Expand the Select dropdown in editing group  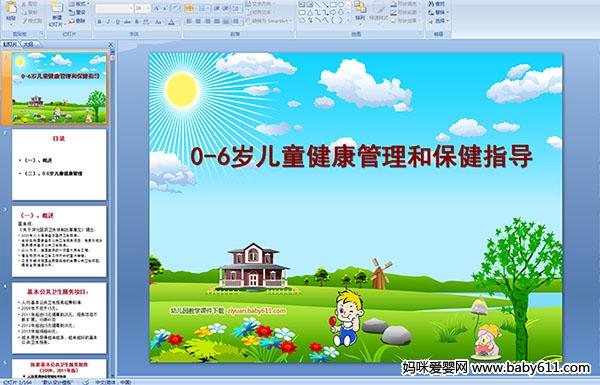tap(439, 21)
